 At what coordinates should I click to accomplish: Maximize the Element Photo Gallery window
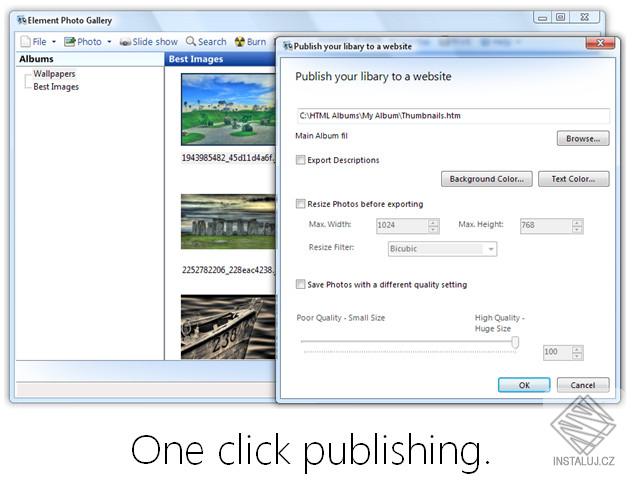[560, 17]
